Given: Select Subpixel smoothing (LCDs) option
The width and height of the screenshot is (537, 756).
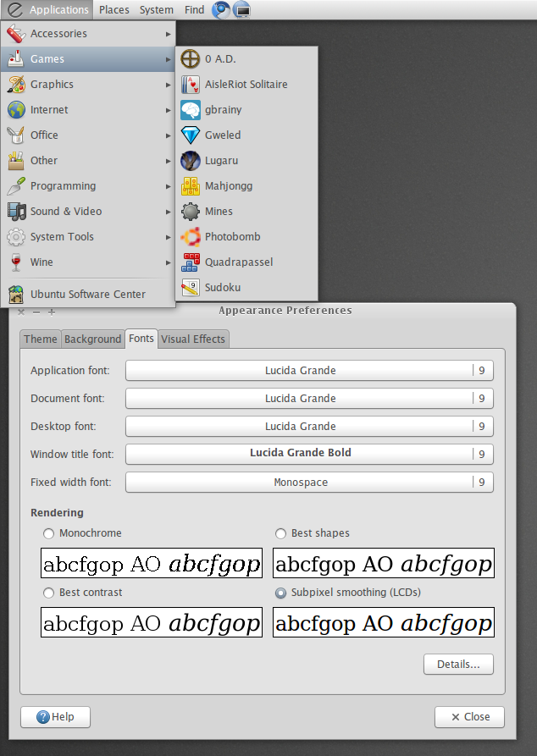Looking at the screenshot, I should tap(280, 593).
